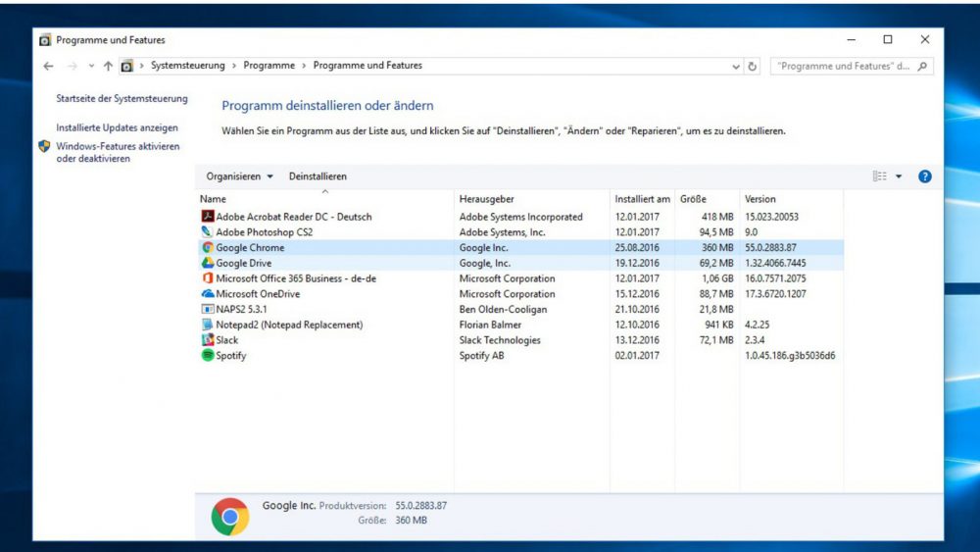The image size is (980, 552).
Task: Click the refresh button beside address bar
Action: [x=753, y=67]
